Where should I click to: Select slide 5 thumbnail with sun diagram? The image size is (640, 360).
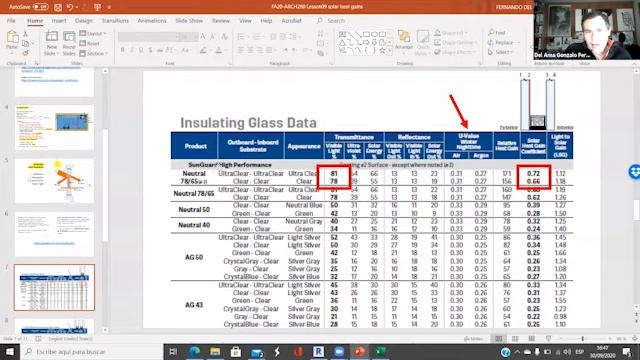click(54, 180)
